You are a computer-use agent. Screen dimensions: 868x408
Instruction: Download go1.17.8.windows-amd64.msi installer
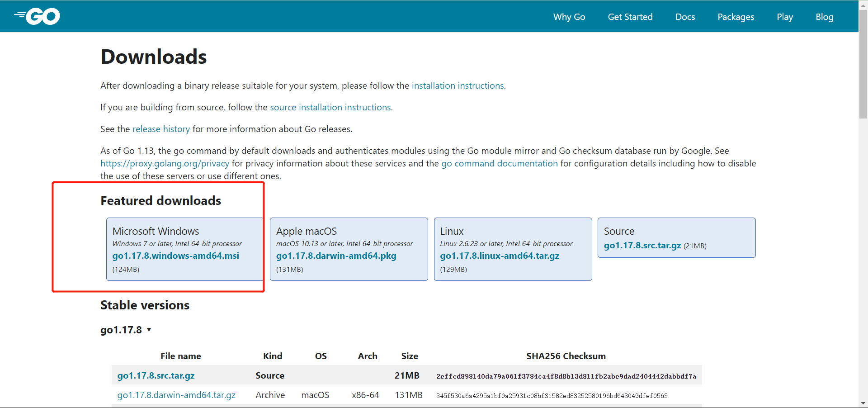176,256
